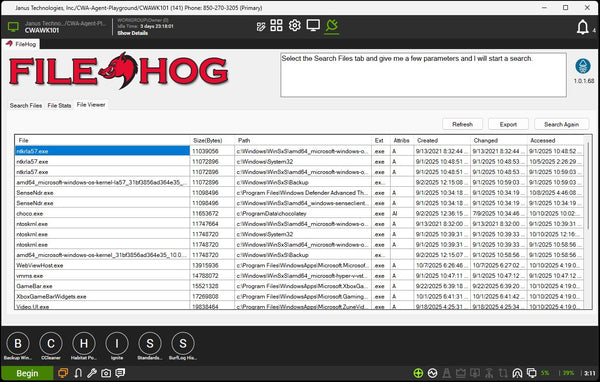
Task: Select the File Viewer tab
Action: [91, 104]
